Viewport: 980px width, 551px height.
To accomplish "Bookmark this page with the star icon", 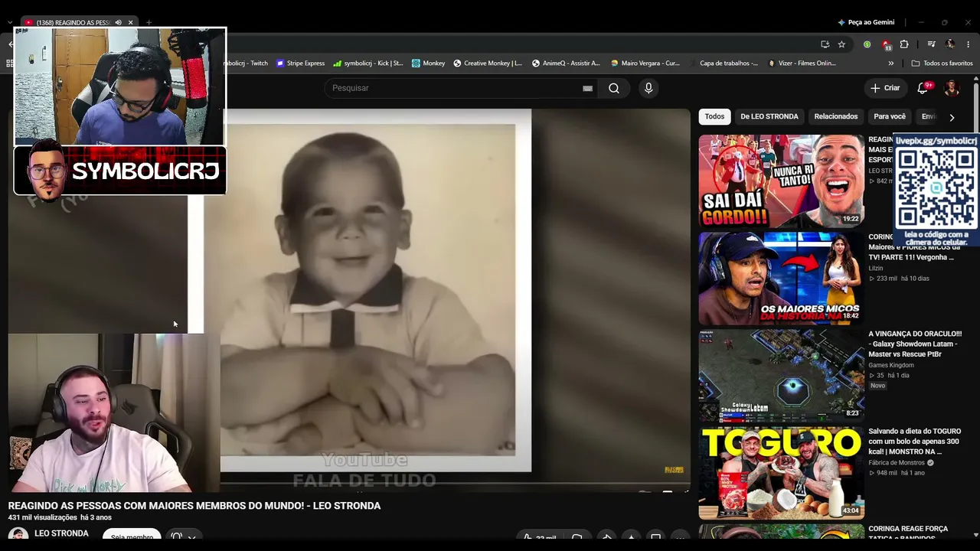I will (841, 44).
